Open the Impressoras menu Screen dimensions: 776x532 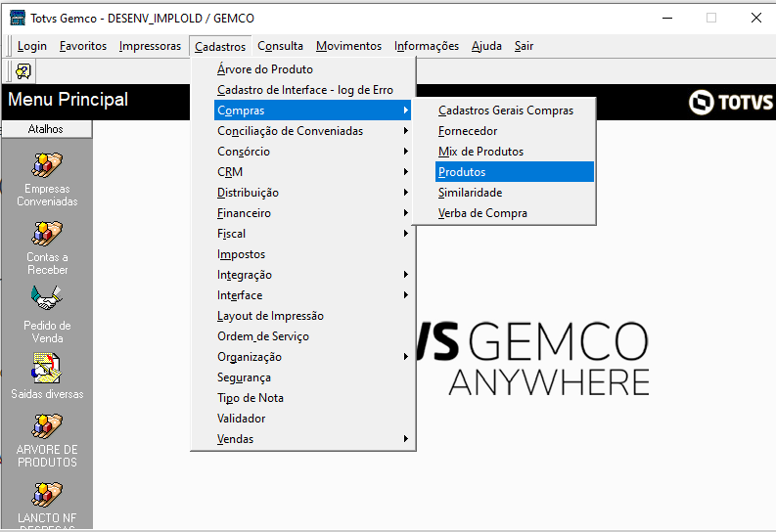[150, 46]
